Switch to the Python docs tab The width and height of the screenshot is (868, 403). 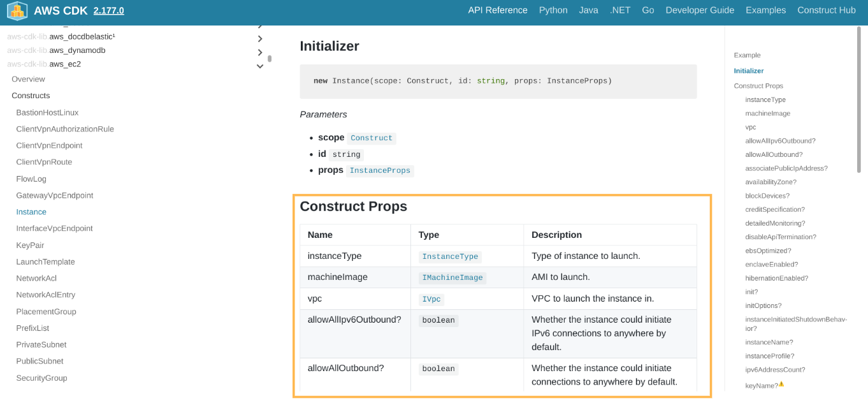coord(553,10)
